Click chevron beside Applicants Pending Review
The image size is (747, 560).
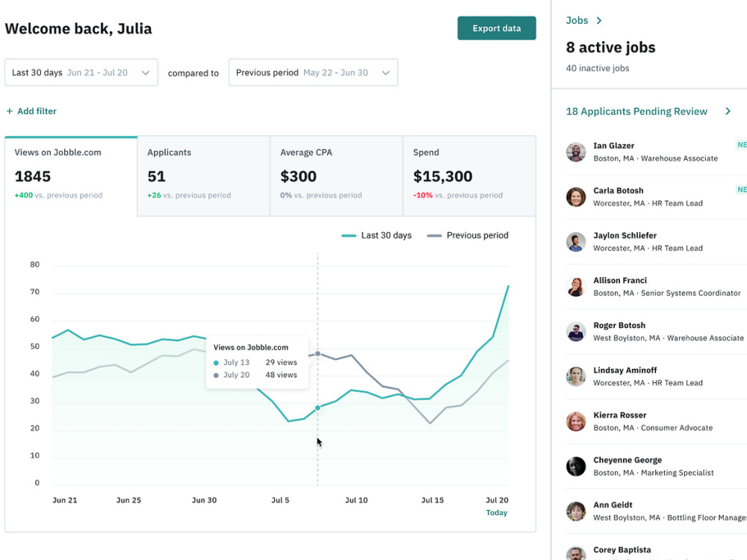(728, 111)
